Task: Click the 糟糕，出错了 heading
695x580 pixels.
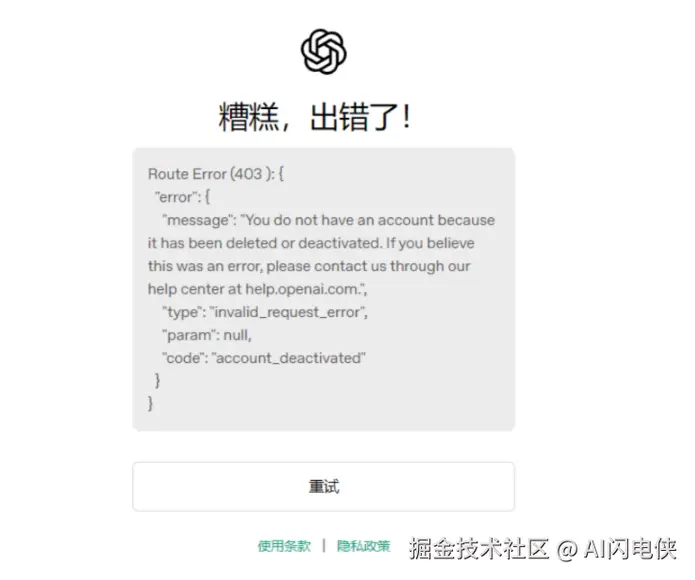Action: [x=315, y=117]
